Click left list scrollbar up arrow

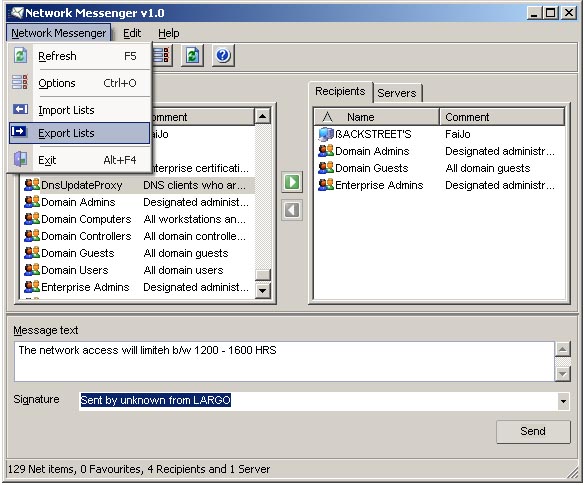[x=263, y=116]
